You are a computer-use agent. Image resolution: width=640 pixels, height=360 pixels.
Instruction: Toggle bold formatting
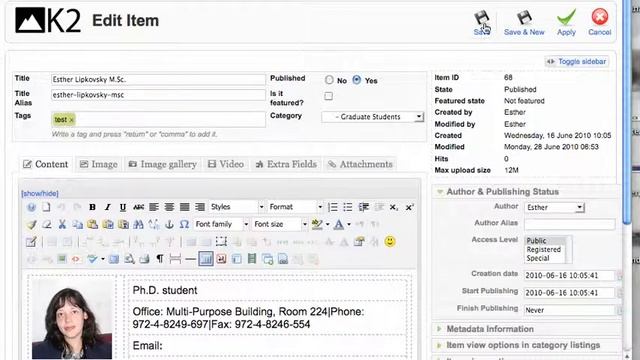92,207
